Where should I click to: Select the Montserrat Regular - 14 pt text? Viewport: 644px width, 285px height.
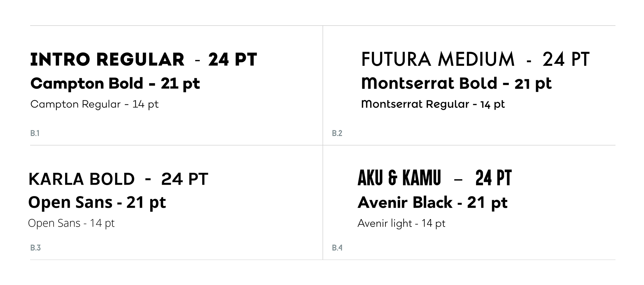point(433,104)
